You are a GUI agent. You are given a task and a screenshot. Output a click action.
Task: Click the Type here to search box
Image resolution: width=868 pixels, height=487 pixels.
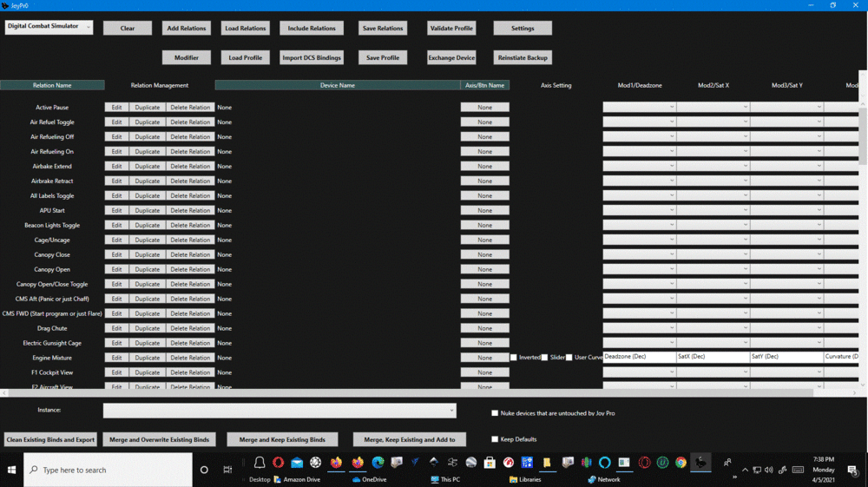point(108,470)
